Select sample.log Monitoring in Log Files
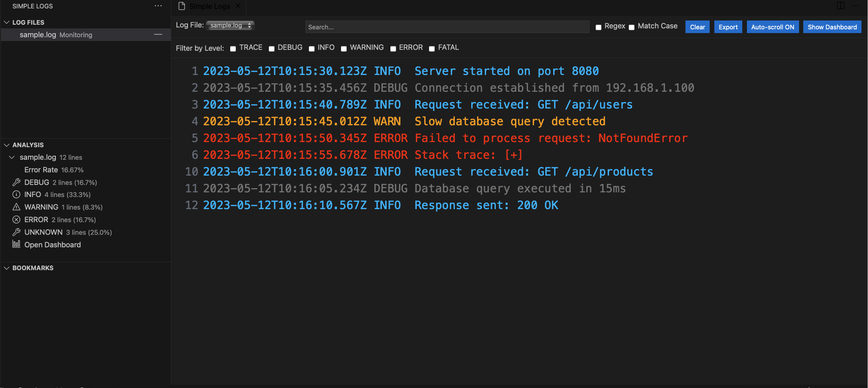 pos(86,35)
